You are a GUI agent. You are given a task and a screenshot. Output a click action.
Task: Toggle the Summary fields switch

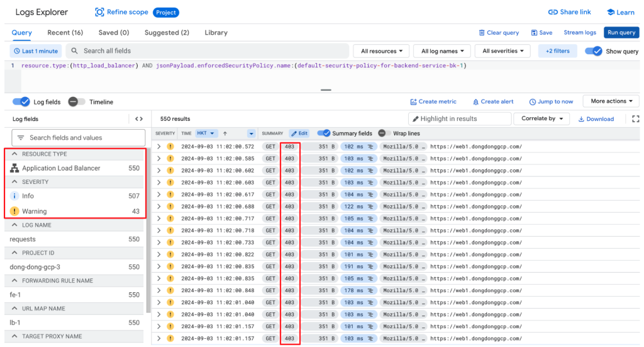point(324,134)
